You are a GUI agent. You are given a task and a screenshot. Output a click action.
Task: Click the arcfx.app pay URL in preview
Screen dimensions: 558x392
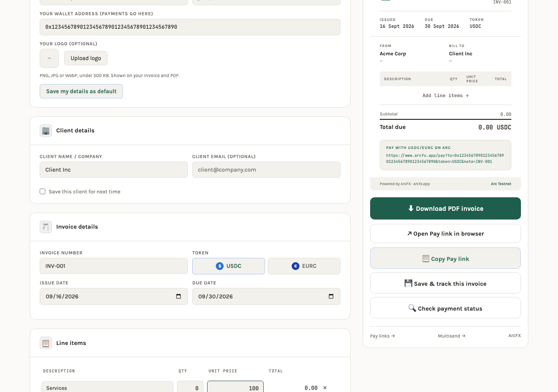(445, 159)
